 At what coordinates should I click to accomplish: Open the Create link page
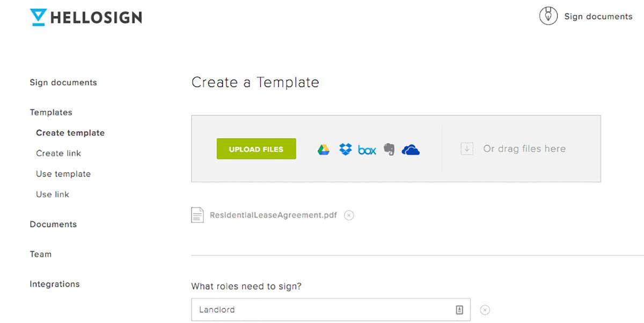click(x=58, y=153)
